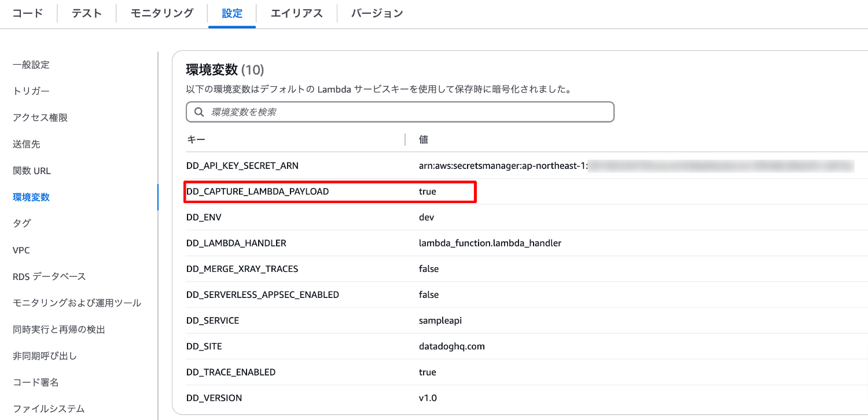
Task: Select the DD_ENV key
Action: pos(204,218)
